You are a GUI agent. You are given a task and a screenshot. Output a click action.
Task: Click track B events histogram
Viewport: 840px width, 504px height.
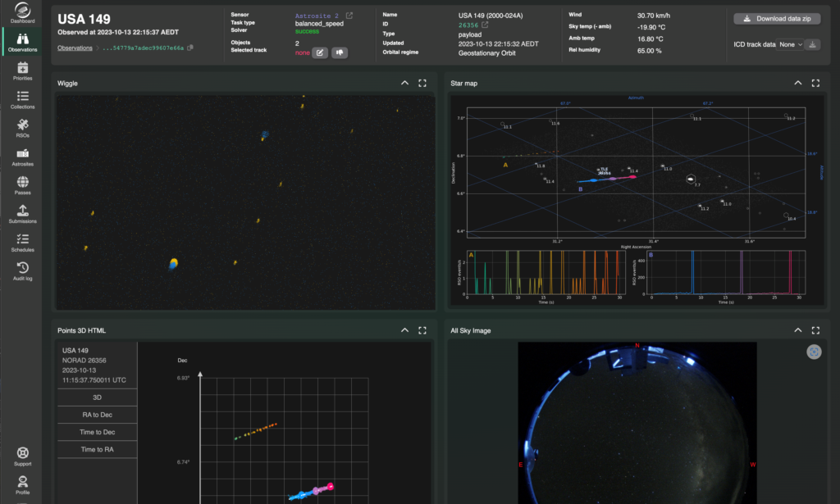(x=725, y=272)
